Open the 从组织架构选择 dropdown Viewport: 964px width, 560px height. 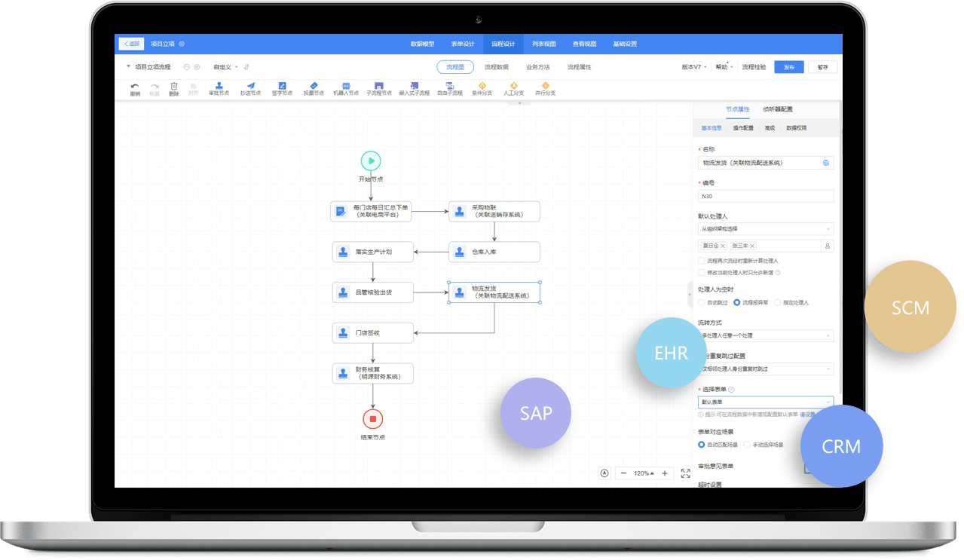tap(765, 228)
